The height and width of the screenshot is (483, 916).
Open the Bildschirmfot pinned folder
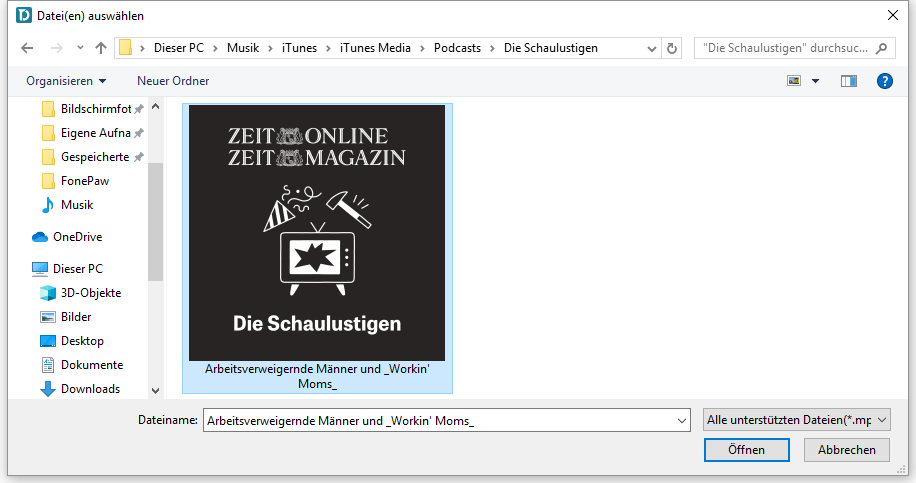(92, 109)
